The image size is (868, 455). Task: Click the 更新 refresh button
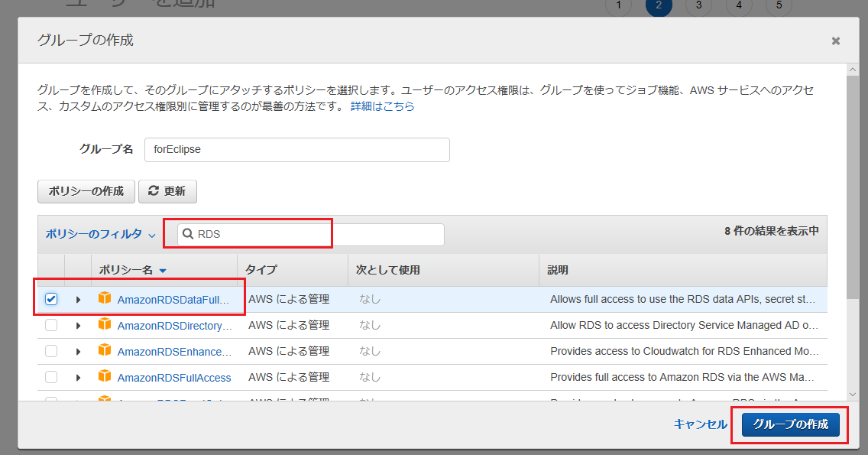(167, 191)
